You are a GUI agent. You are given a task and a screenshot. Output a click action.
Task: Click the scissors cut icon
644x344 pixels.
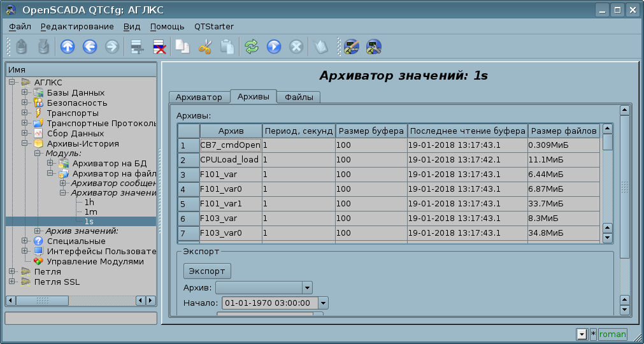[x=204, y=47]
